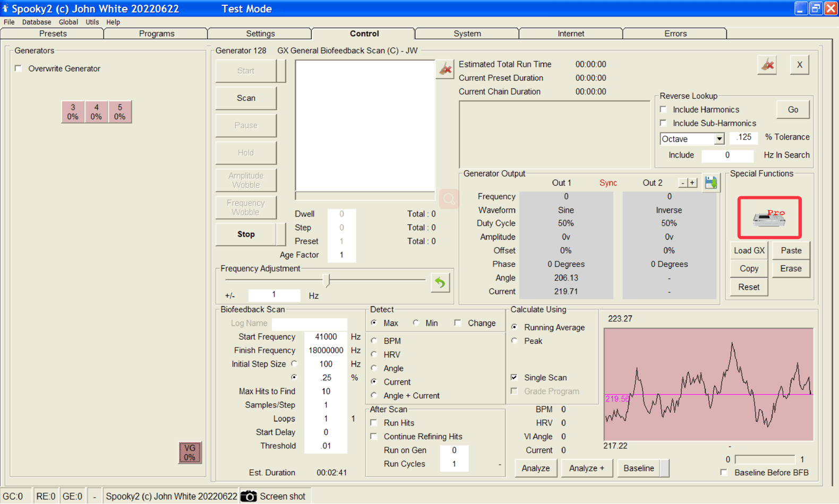Click the minus collapse button in Generator Output
839x504 pixels.
click(x=683, y=183)
